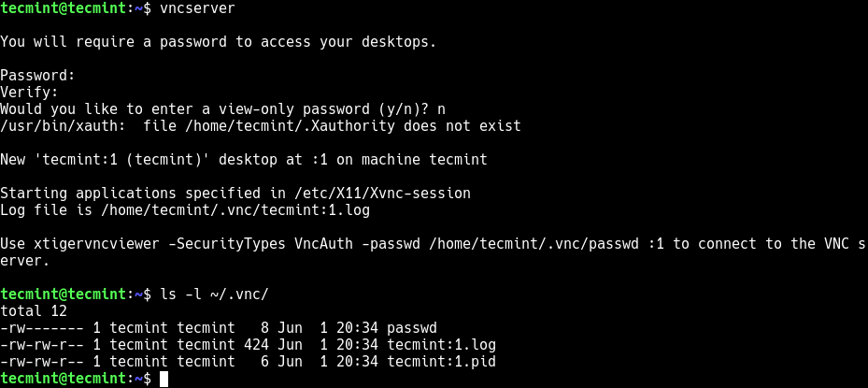Click the terminal cursor block at the last prompt
The width and height of the screenshot is (868, 388).
[164, 379]
